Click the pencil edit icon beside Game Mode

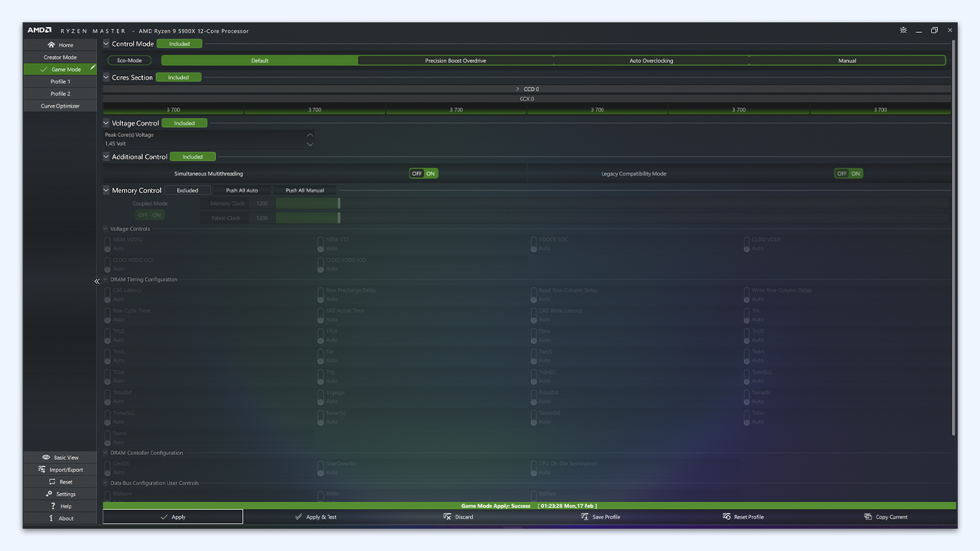pos(93,68)
